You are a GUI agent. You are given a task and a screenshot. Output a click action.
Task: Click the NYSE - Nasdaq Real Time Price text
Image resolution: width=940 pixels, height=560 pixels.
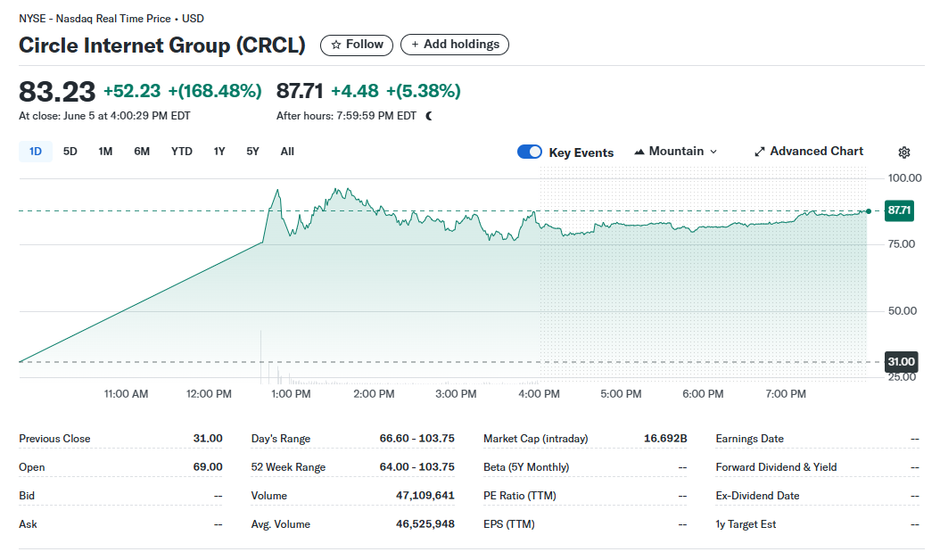(x=95, y=19)
